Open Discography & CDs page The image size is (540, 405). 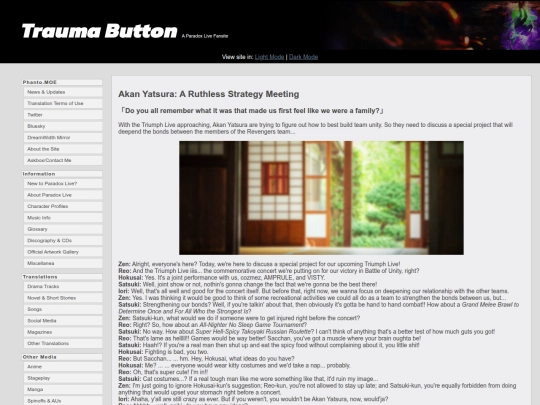pos(63,240)
